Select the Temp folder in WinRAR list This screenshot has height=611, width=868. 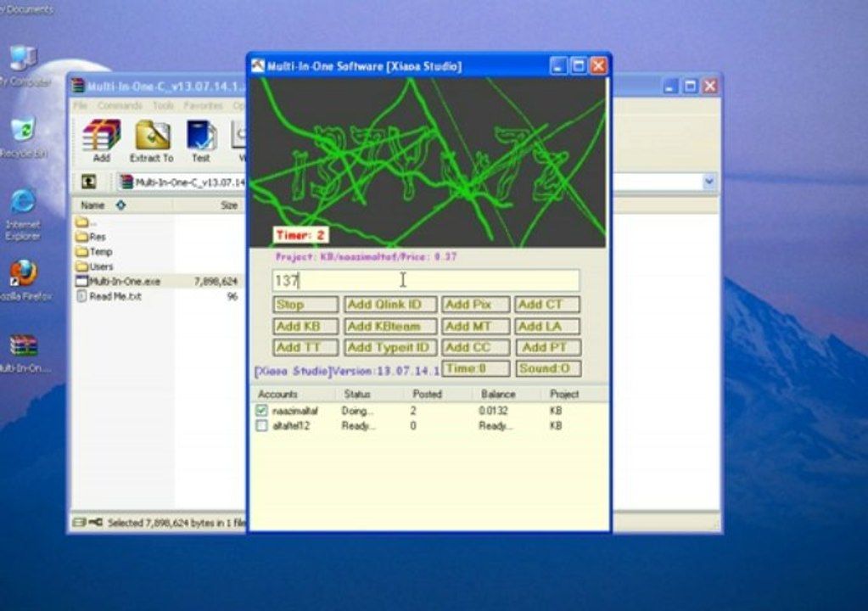tap(94, 252)
